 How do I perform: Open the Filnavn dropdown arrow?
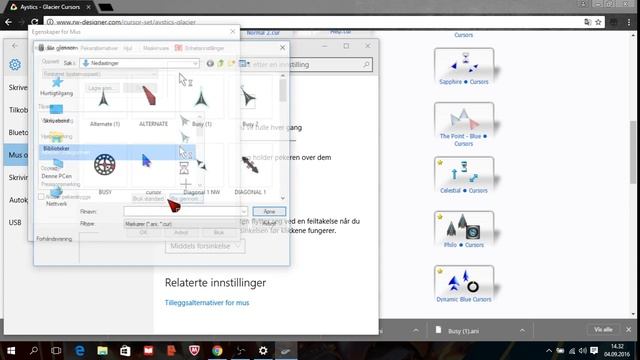[x=244, y=211]
